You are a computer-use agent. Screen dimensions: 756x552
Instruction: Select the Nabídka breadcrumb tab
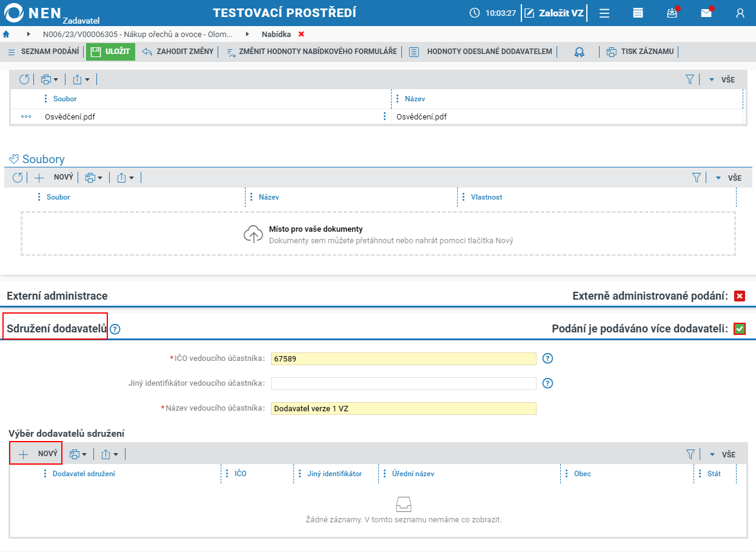[x=276, y=34]
